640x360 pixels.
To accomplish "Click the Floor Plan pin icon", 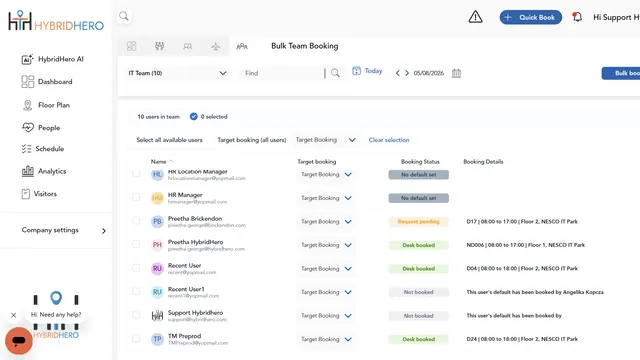I will [27, 105].
